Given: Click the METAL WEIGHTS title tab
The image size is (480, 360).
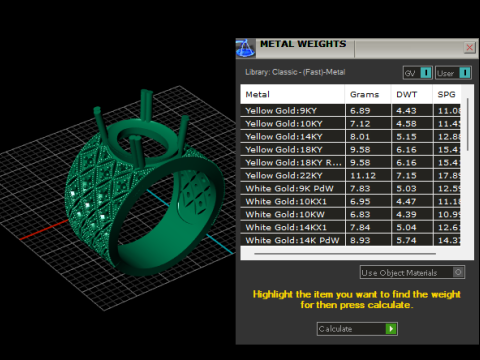Looking at the screenshot, I should coord(303,44).
